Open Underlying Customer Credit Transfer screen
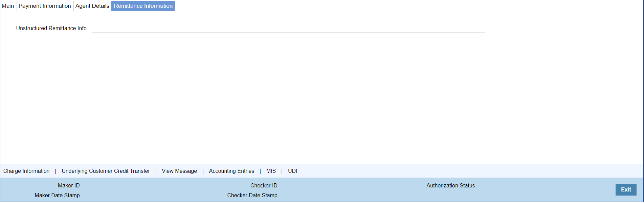Screen dimensions: 644x203 [x=106, y=171]
